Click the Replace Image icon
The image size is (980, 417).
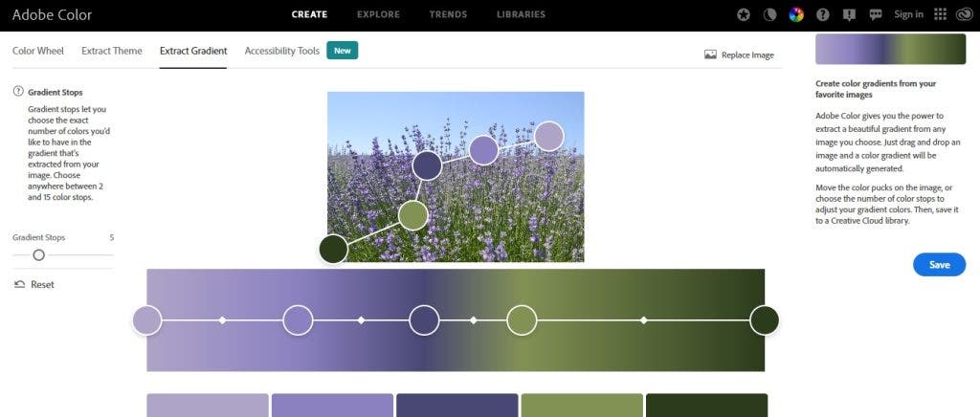click(x=710, y=55)
